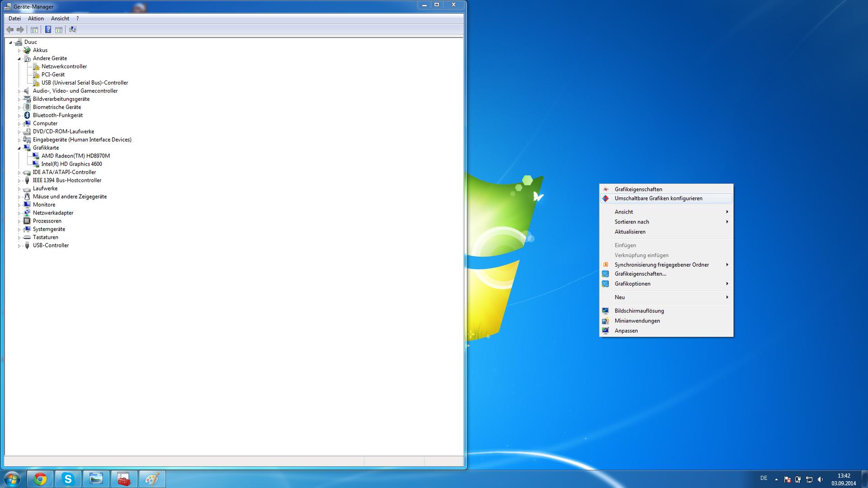Viewport: 868px width, 488px height.
Task: Choose Grafikeigenschaften... entry with ellipsis
Action: coord(666,274)
